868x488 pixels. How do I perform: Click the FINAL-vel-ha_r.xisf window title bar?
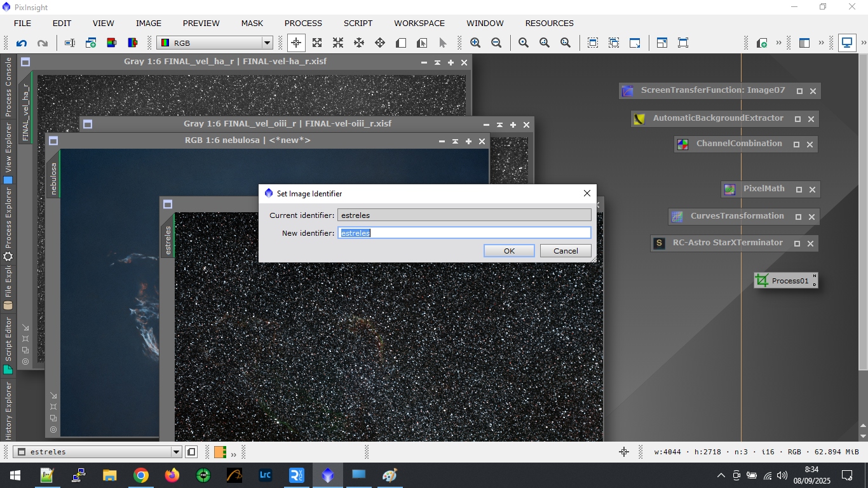pyautogui.click(x=225, y=62)
